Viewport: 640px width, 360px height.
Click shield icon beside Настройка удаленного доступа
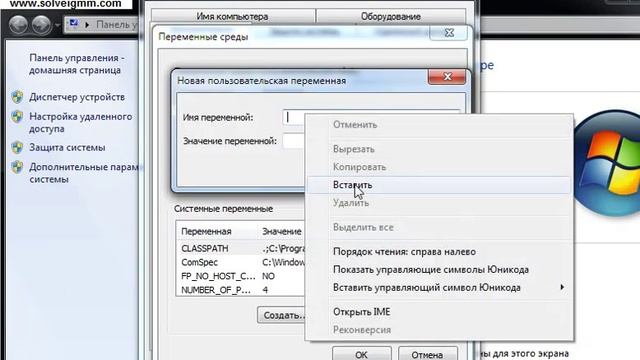(17, 117)
